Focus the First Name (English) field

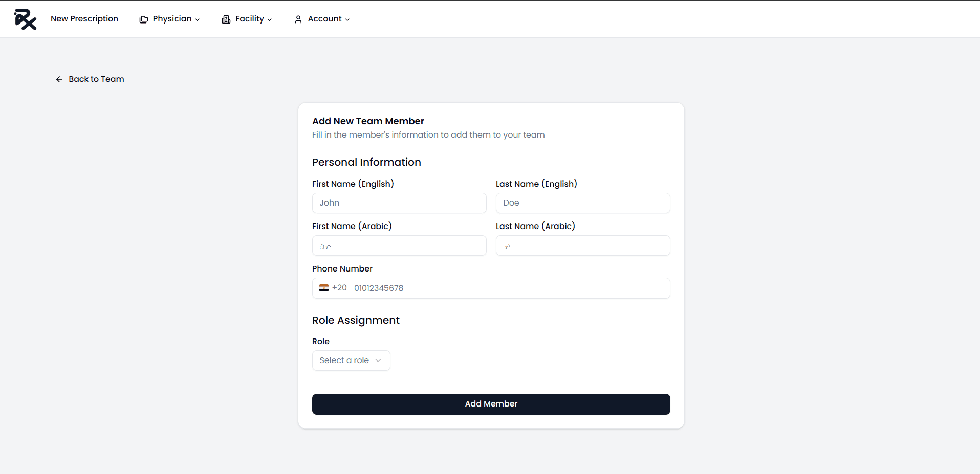click(x=399, y=203)
